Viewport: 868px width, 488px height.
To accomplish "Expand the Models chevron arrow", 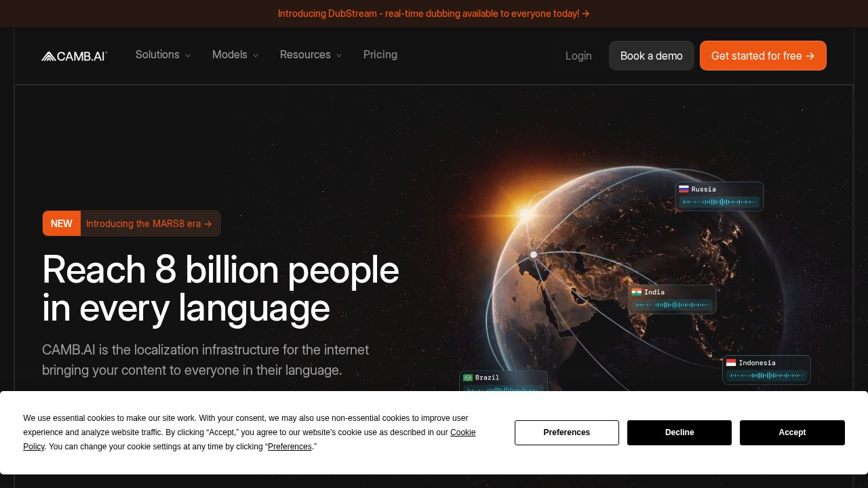I will (256, 56).
